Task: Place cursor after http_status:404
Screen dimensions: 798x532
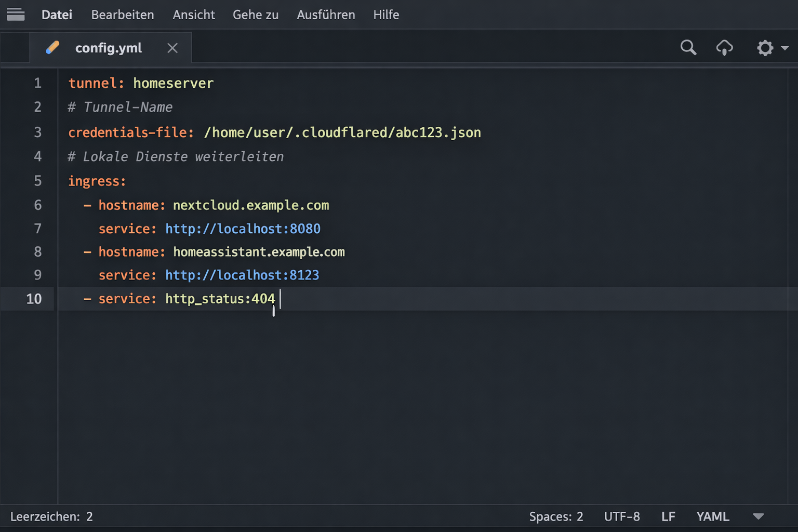Action: click(279, 299)
